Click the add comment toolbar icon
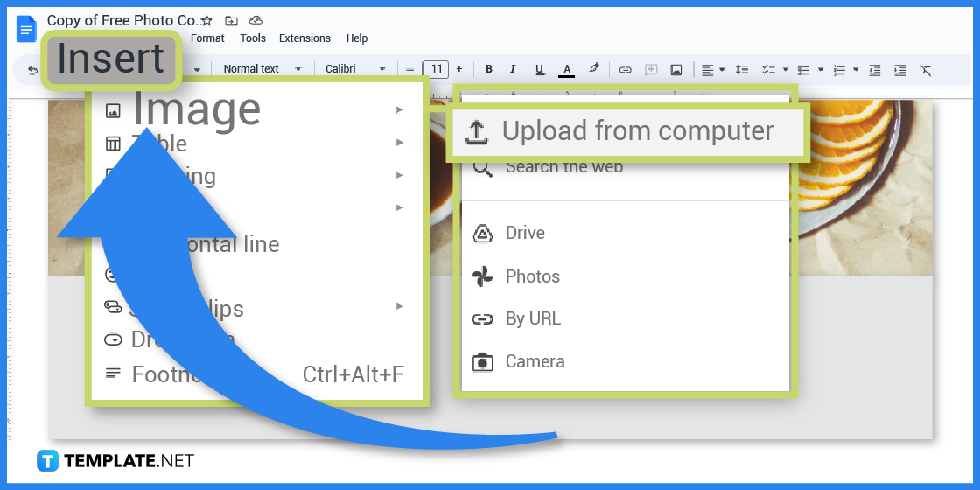 [651, 70]
